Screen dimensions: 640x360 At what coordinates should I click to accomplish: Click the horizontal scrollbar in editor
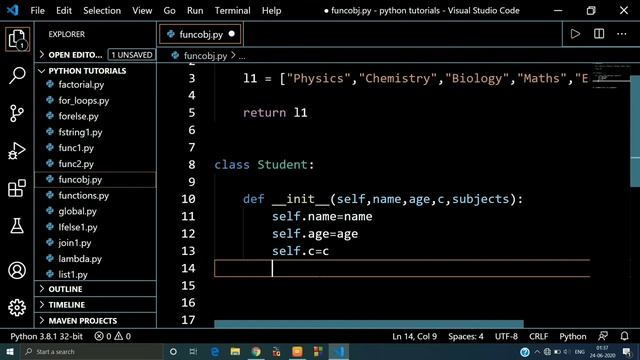pos(369,324)
